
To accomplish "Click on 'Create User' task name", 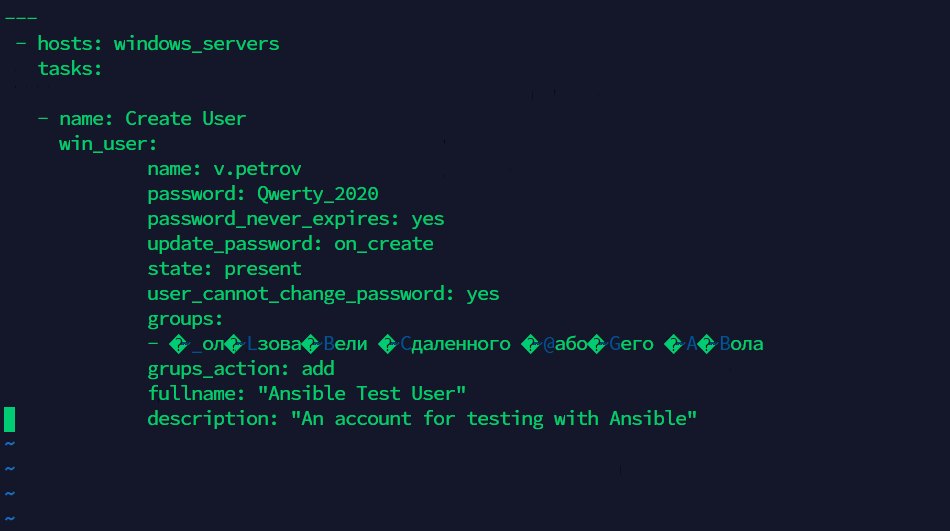I will pyautogui.click(x=185, y=118).
